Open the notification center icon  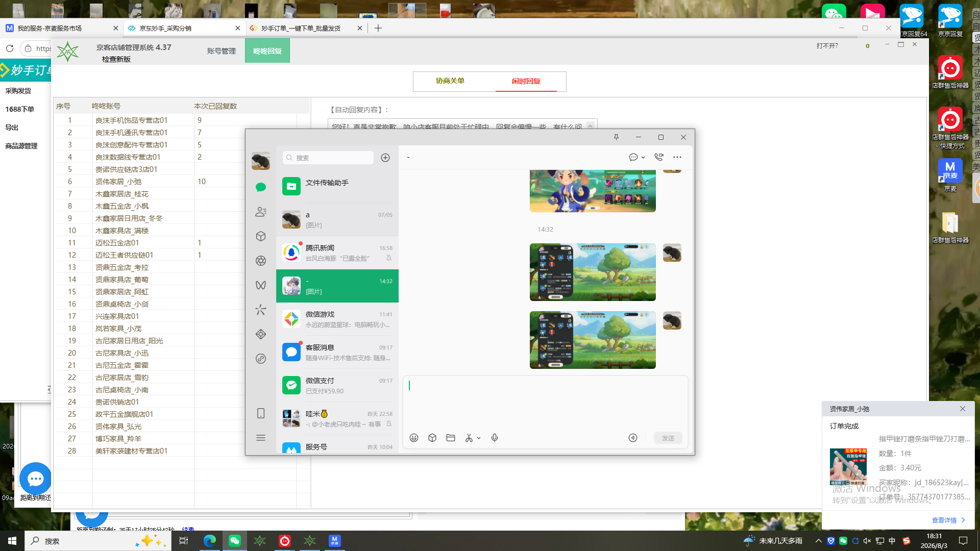tap(963, 541)
